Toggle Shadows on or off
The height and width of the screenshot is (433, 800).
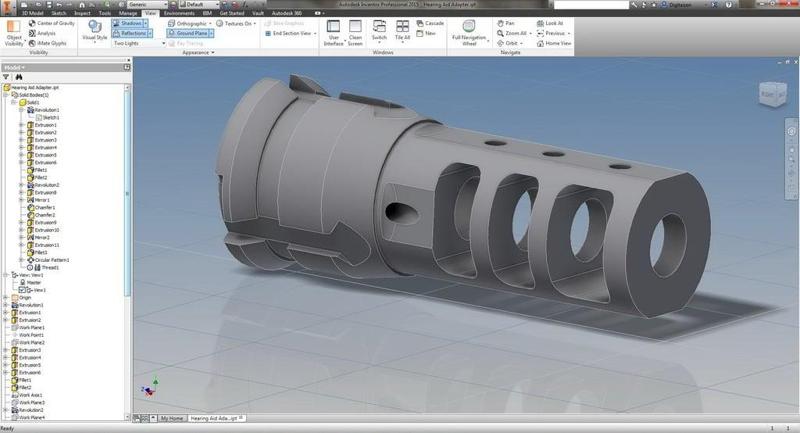tap(127, 23)
